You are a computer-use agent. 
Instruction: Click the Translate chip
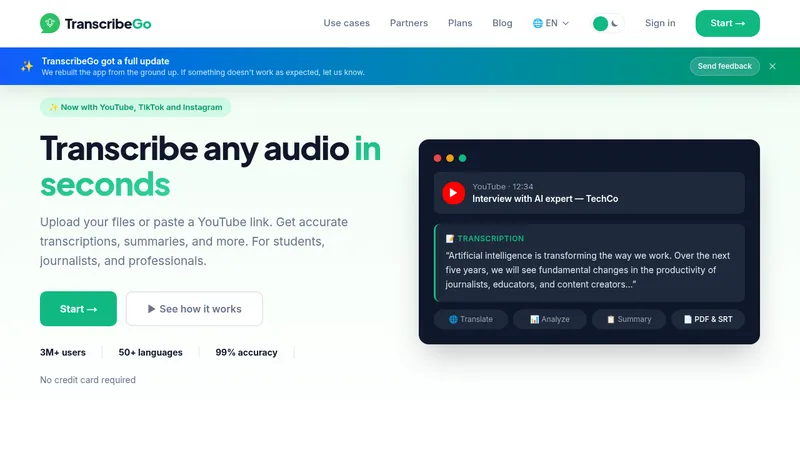point(470,319)
